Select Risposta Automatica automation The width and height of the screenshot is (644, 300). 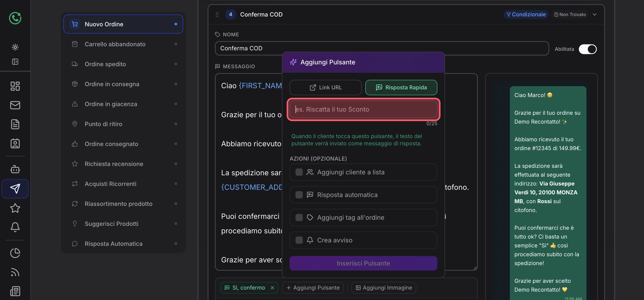pos(123,244)
